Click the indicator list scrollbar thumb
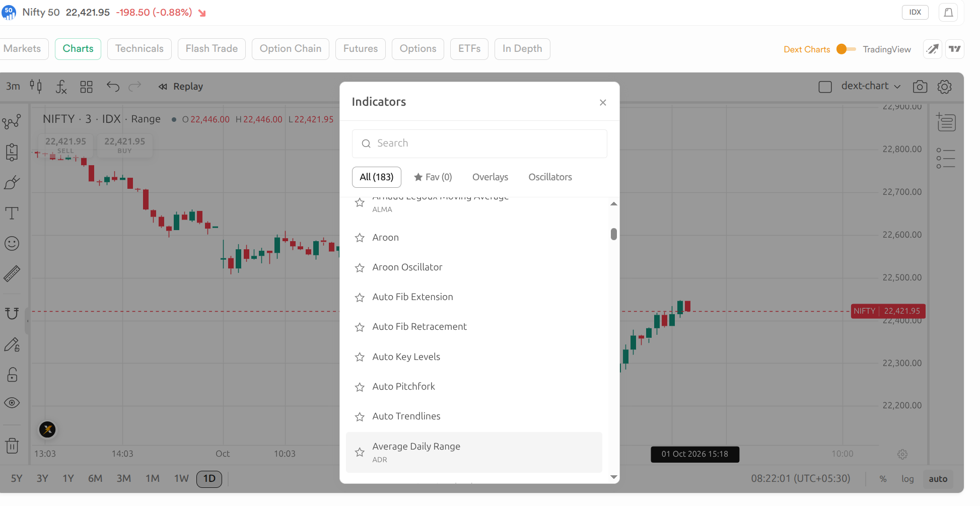Viewport: 980px width, 506px height. 613,234
